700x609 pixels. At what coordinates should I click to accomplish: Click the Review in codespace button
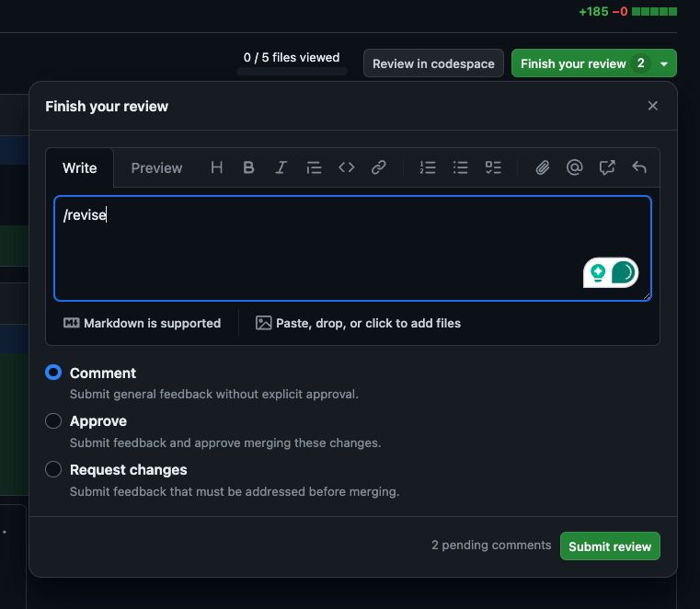433,63
